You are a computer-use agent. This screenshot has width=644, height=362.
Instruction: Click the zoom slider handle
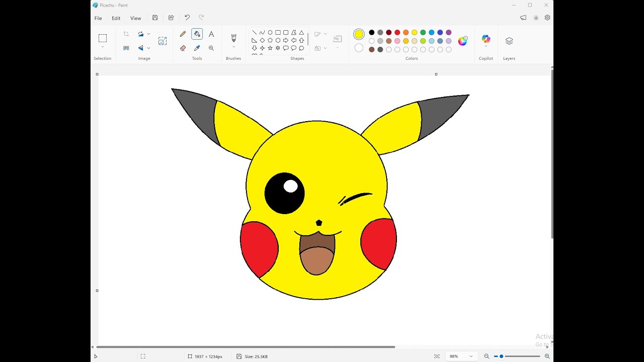tap(501, 356)
